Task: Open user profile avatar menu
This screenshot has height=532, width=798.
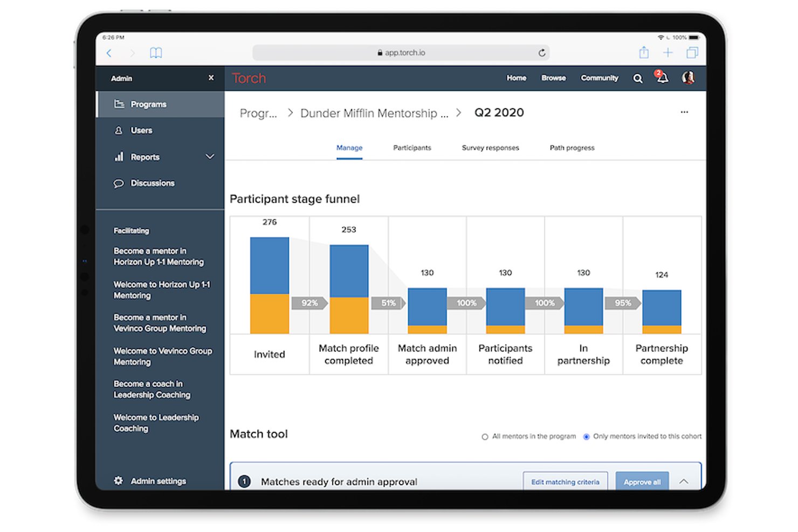Action: click(x=688, y=78)
